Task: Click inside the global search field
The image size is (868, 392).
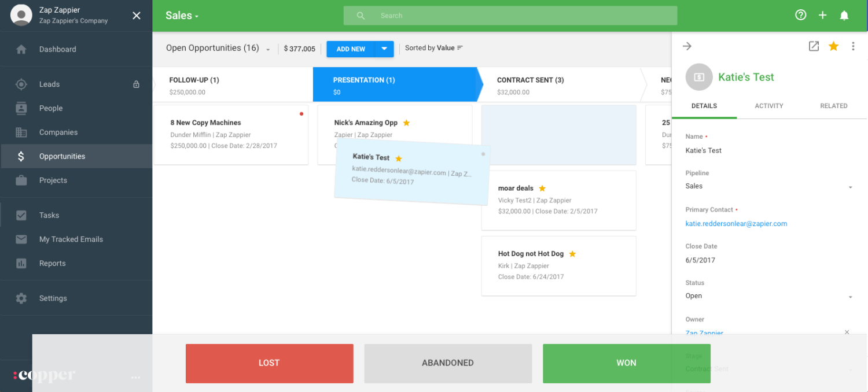Action: 510,15
